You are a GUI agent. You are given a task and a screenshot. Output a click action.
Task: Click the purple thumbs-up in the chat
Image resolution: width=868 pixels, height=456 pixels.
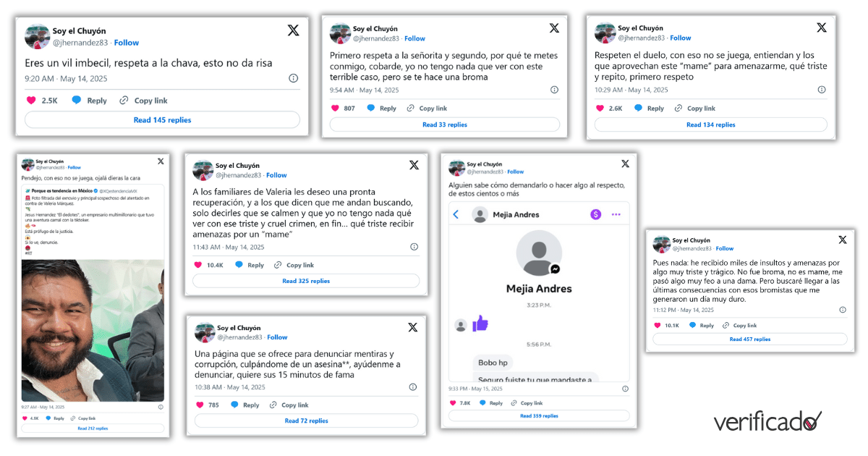[480, 324]
